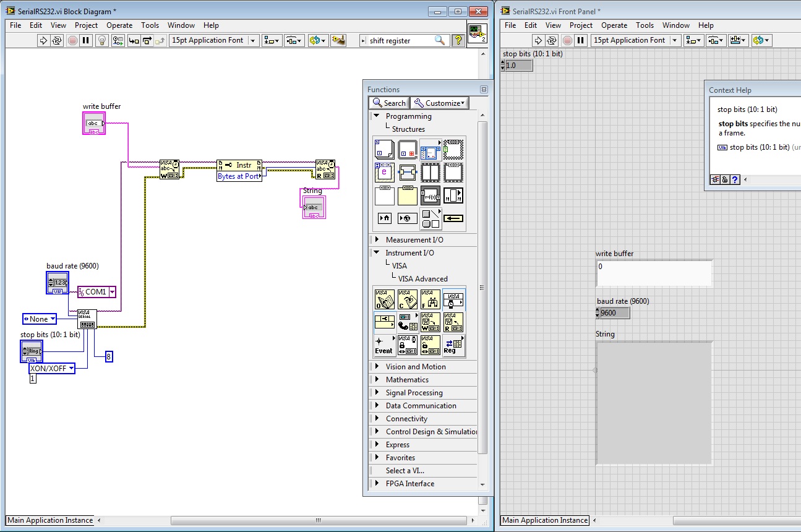801x532 pixels.
Task: Click Highlight Execution light bulb icon
Action: point(103,40)
